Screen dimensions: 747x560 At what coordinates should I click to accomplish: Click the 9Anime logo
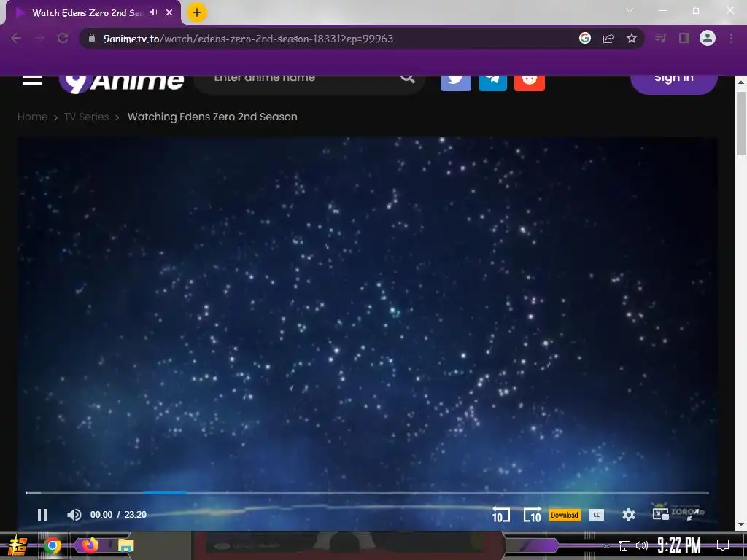122,83
